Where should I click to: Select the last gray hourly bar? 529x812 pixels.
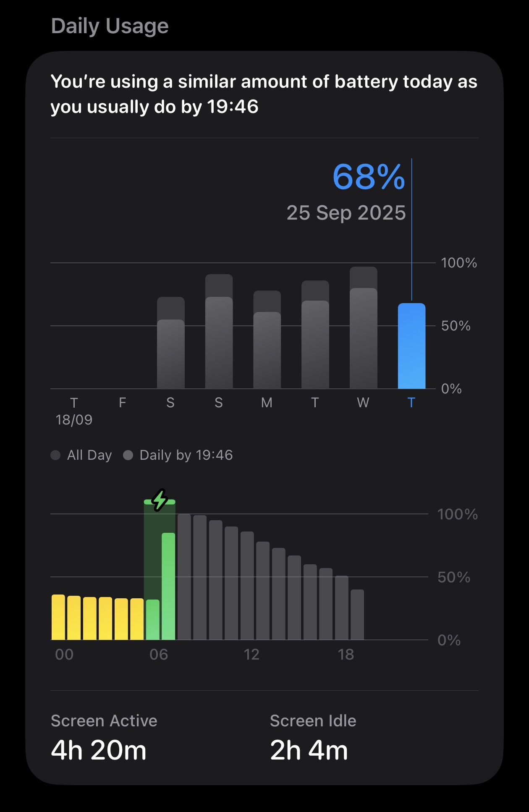[x=357, y=615]
